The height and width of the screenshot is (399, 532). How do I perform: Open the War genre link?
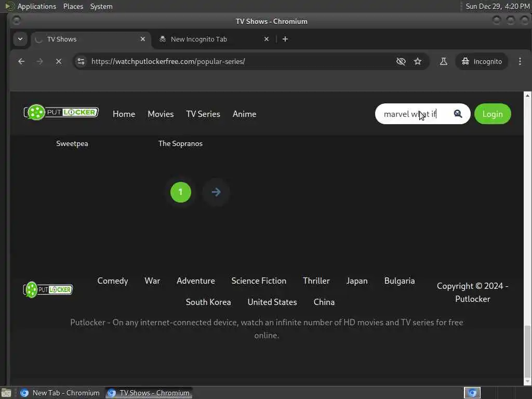point(152,281)
